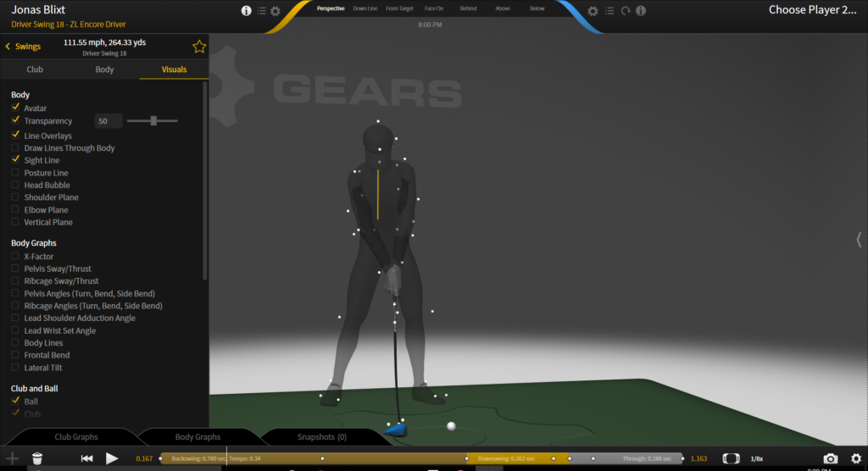Delete swing with trash can icon

37,458
